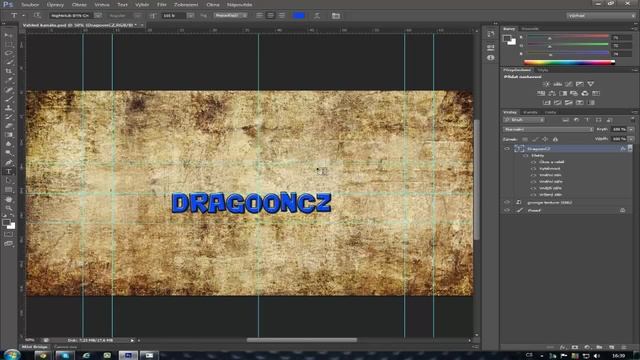Open the collapsed History panel icon
The image size is (640, 360).
tap(491, 34)
